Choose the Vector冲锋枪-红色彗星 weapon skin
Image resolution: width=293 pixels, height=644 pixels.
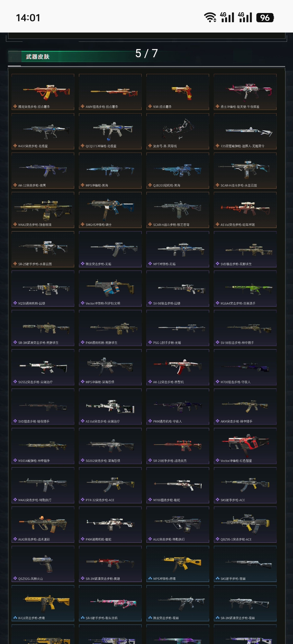(x=245, y=446)
